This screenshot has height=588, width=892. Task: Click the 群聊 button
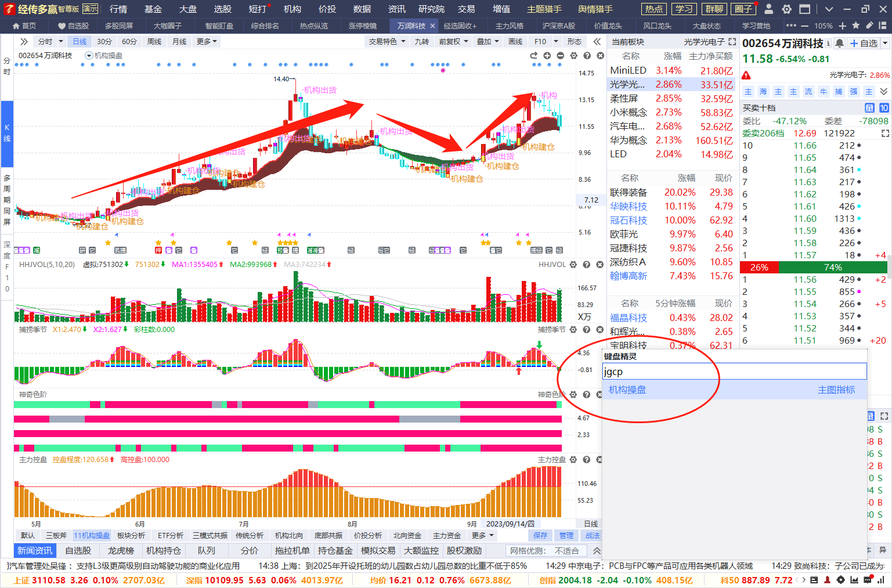click(x=714, y=9)
